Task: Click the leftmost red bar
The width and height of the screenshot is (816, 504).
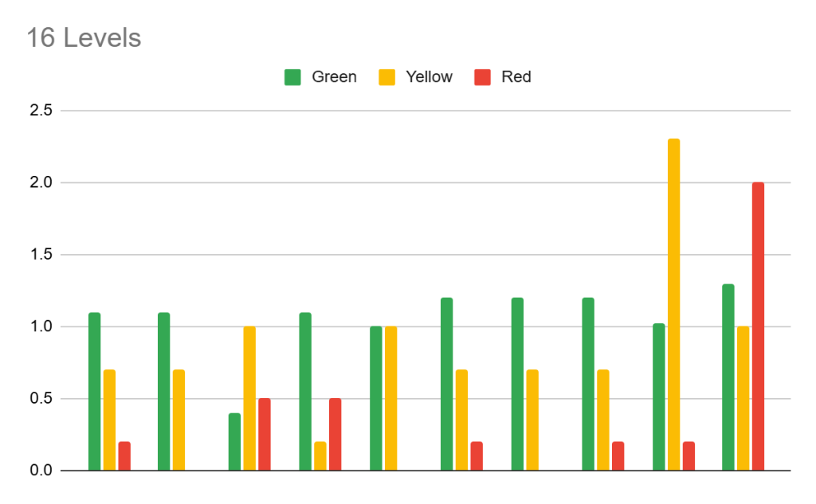Action: coord(124,455)
